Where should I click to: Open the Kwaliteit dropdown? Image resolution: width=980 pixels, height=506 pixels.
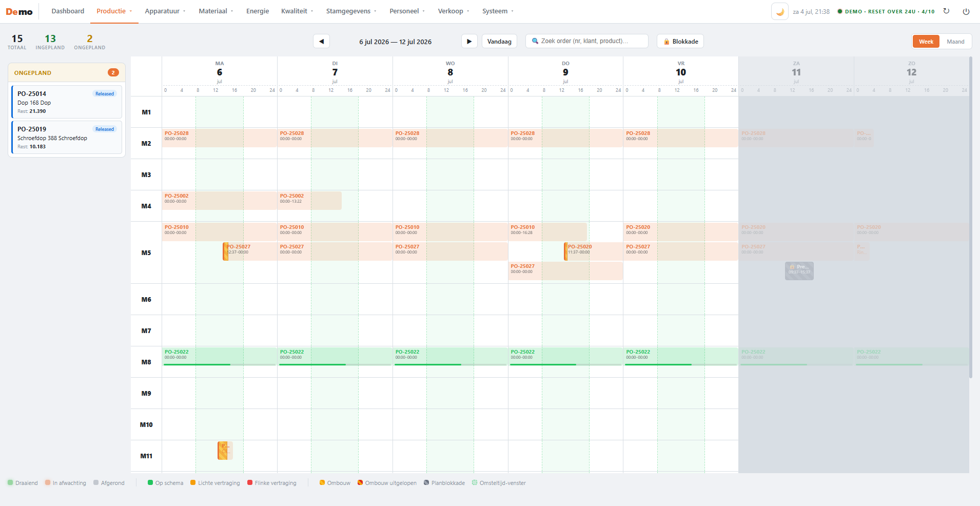click(297, 11)
